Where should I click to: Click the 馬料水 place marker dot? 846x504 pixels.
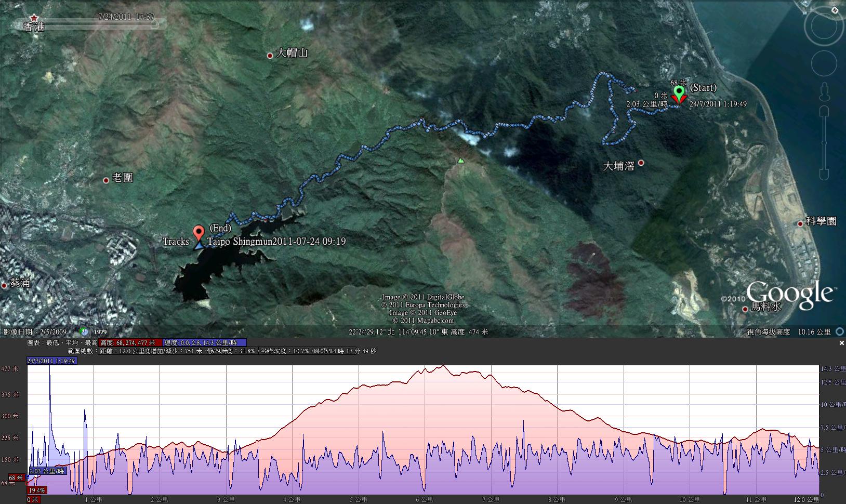click(x=745, y=309)
